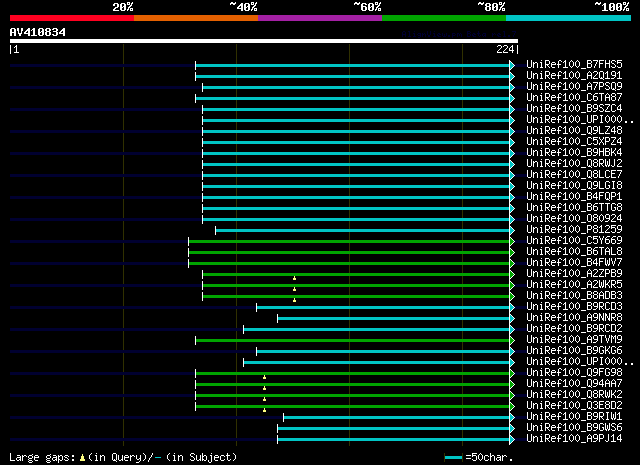Open the UniRef100_C5XPZ4 hit label
Screen dimensions: 640x465
click(574, 142)
